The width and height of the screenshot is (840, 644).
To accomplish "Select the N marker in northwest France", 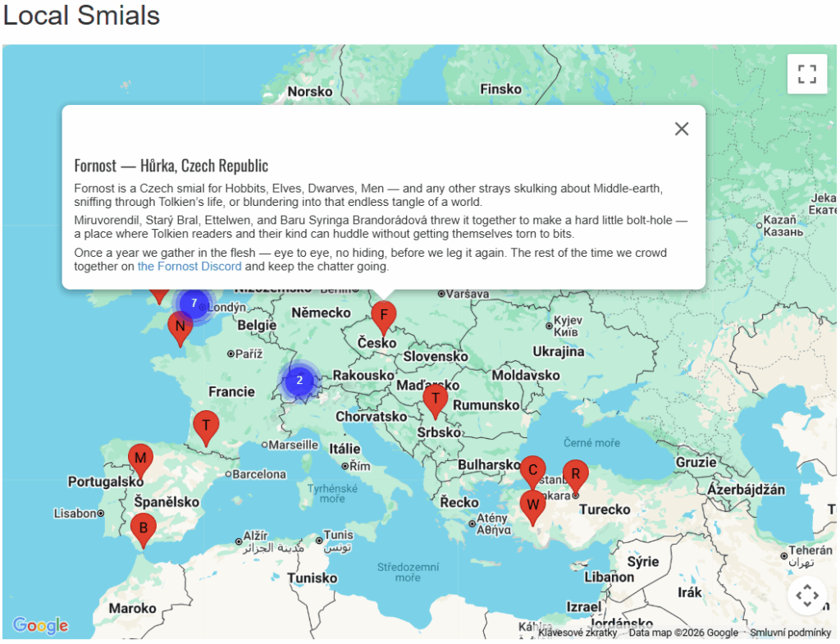I will tap(180, 327).
